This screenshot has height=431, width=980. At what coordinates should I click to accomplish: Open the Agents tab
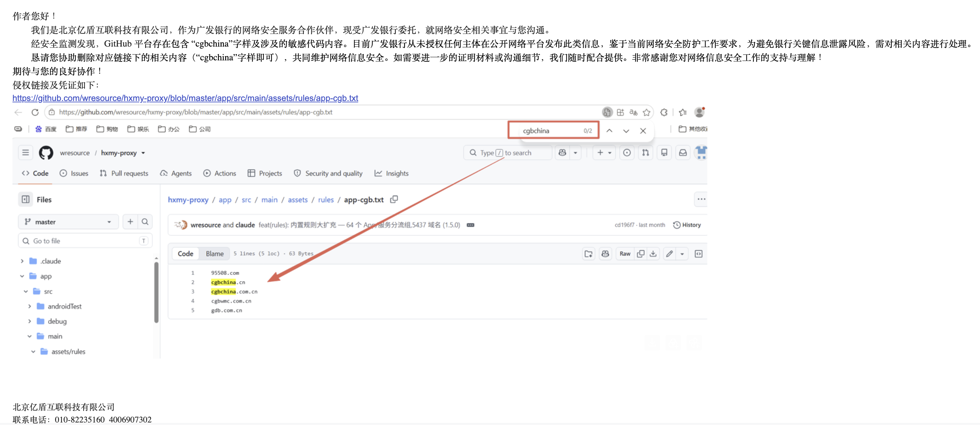coord(176,173)
